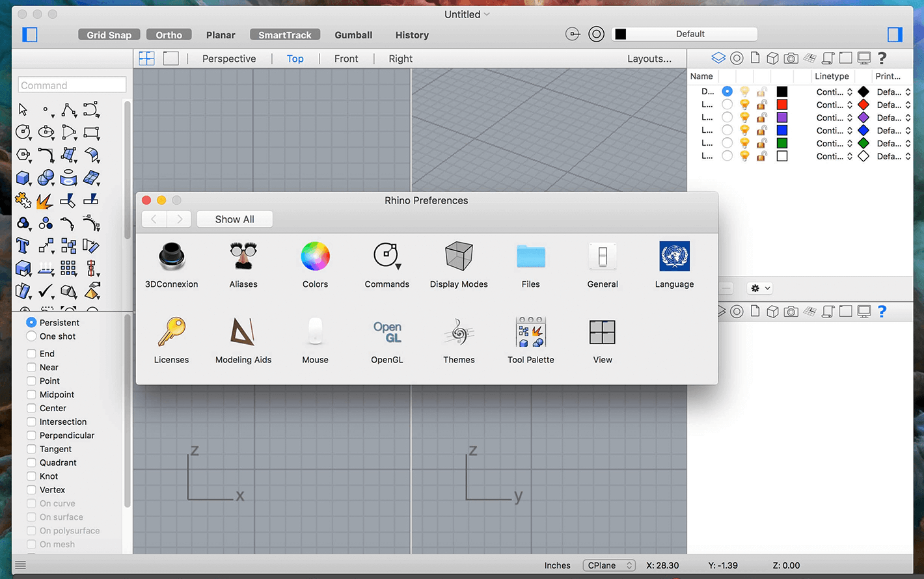The image size is (924, 579).
Task: Open 3DConnexion preferences
Action: coord(172,265)
